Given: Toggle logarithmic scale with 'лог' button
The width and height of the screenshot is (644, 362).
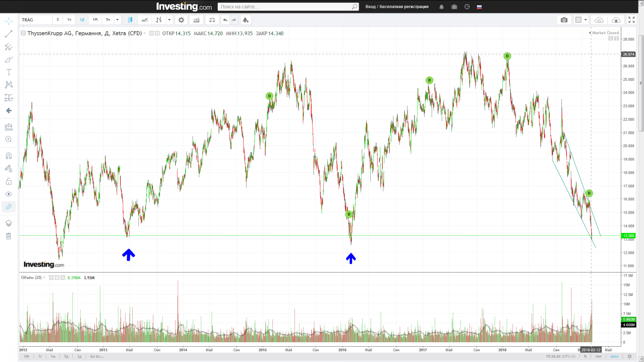Looking at the screenshot, I should [599, 356].
